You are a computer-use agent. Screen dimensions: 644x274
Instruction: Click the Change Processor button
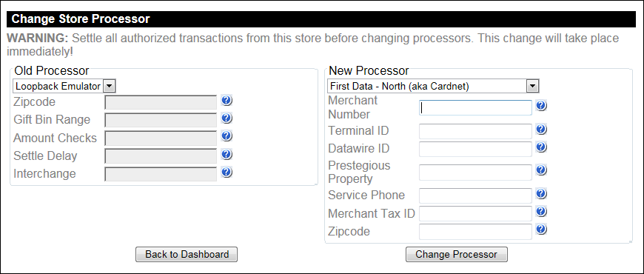click(456, 254)
